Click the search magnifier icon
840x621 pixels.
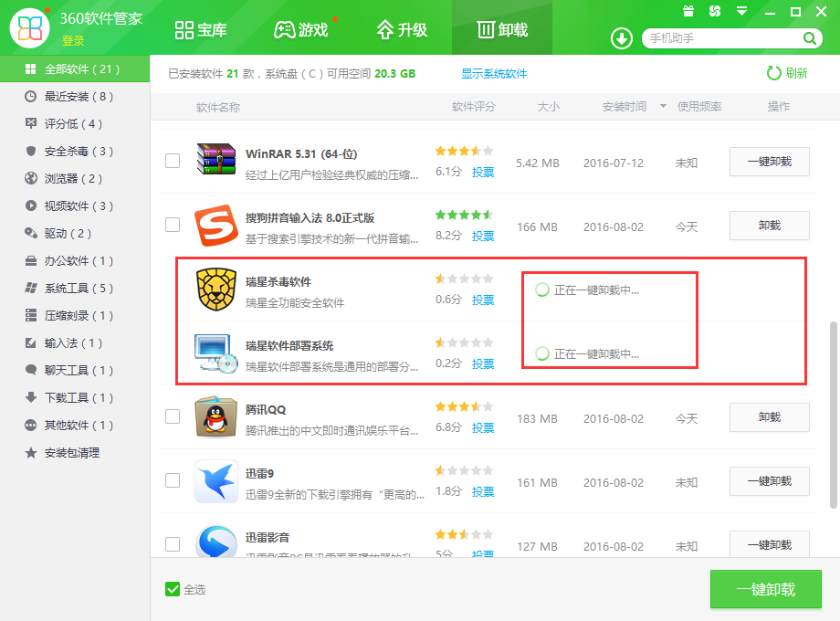(810, 38)
